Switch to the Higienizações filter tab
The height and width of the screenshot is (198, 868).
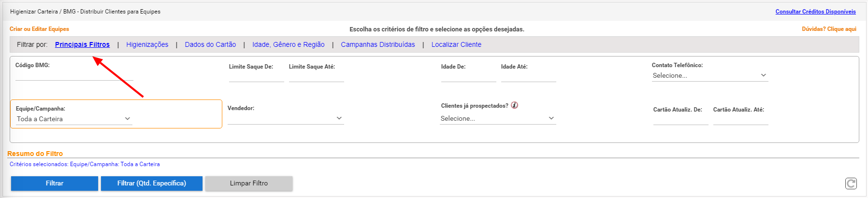[x=147, y=44]
